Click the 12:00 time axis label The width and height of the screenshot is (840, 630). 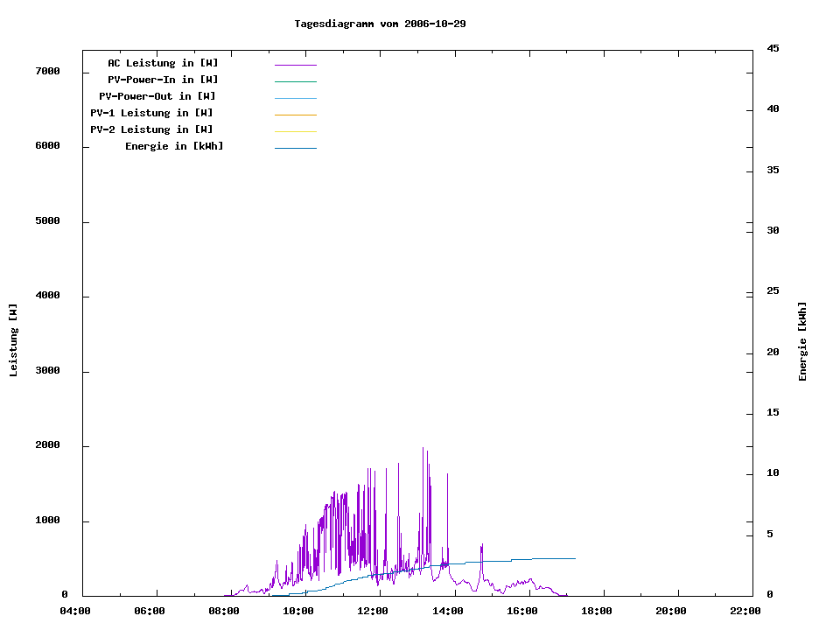374,611
